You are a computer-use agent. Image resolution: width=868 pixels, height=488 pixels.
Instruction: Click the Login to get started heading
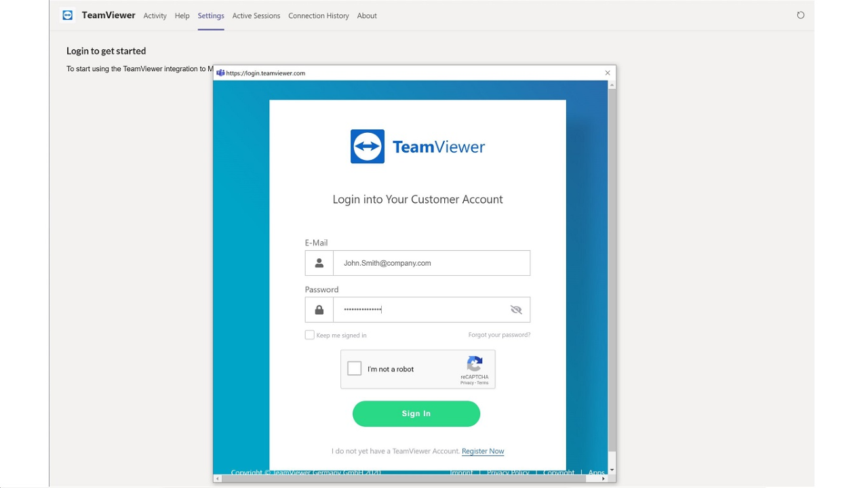[x=106, y=51]
